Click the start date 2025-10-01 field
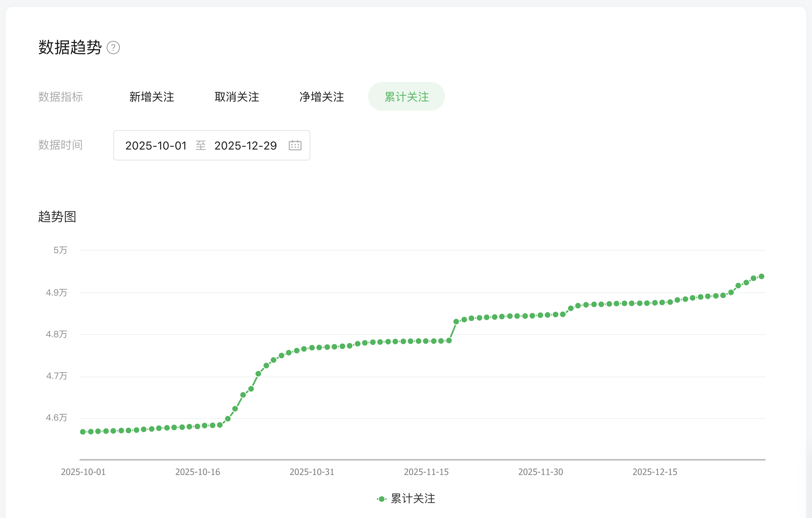 157,146
